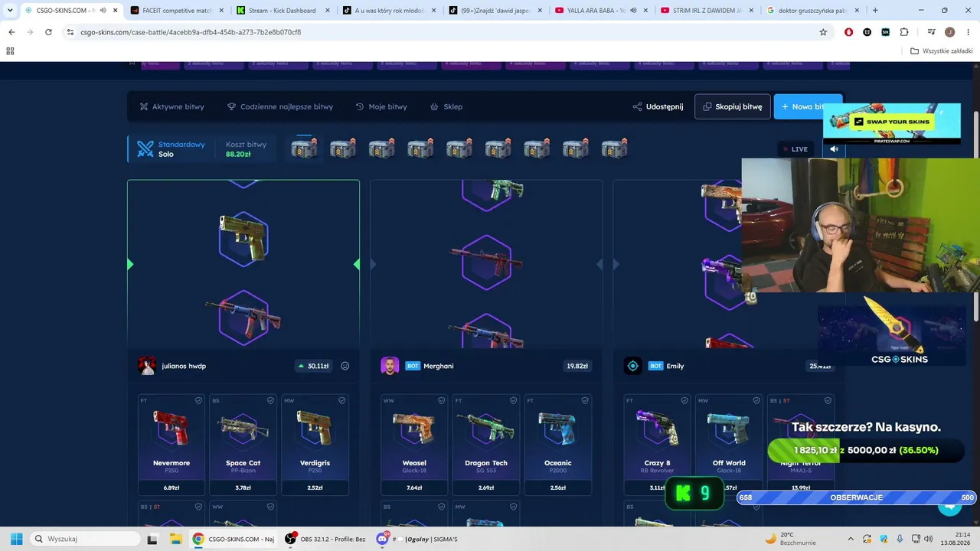Open the apps grid in bookmarks bar
This screenshot has height=551, width=980.
point(10,51)
